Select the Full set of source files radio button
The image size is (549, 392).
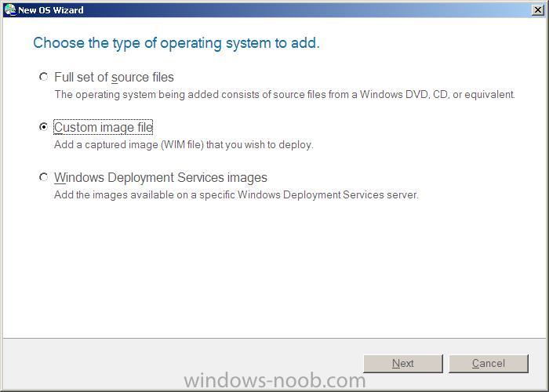pyautogui.click(x=43, y=77)
